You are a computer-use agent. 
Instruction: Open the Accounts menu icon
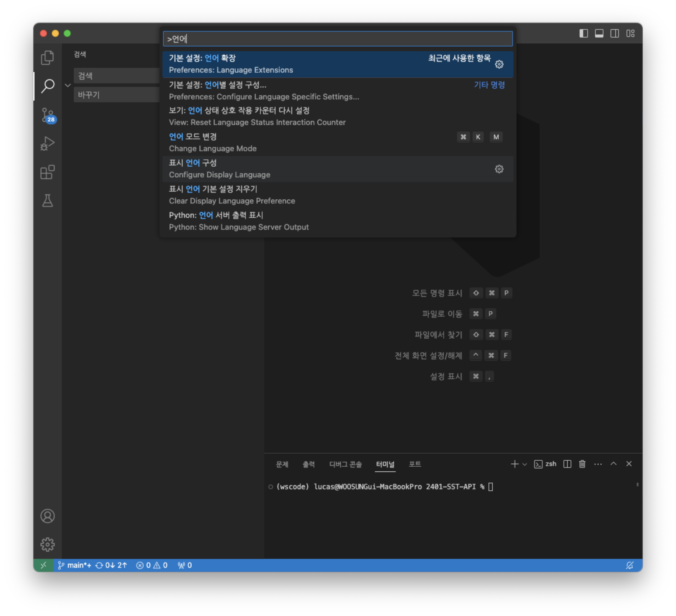coord(47,516)
